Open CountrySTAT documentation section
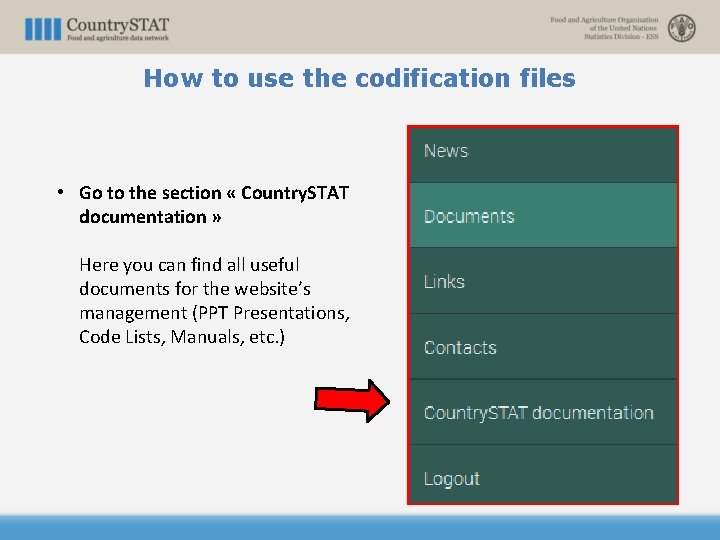Screen dimensions: 720x540 coord(543,412)
